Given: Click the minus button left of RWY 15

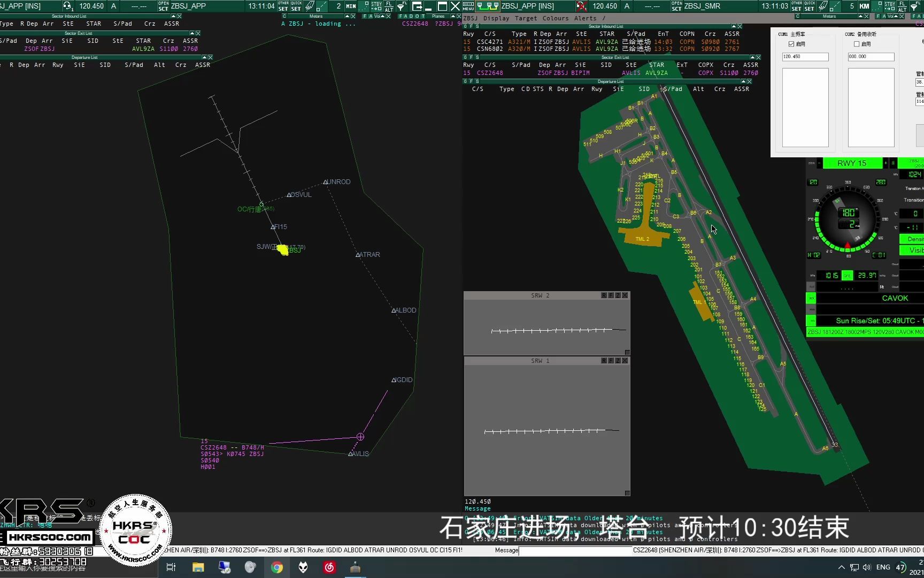Looking at the screenshot, I should [x=819, y=163].
